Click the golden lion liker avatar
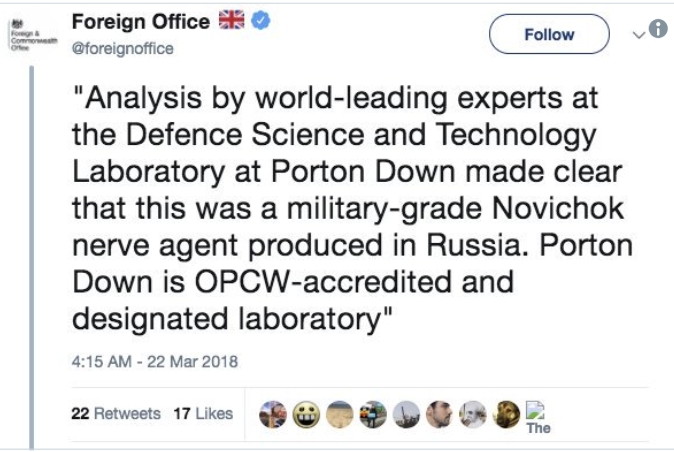 pyautogui.click(x=507, y=413)
